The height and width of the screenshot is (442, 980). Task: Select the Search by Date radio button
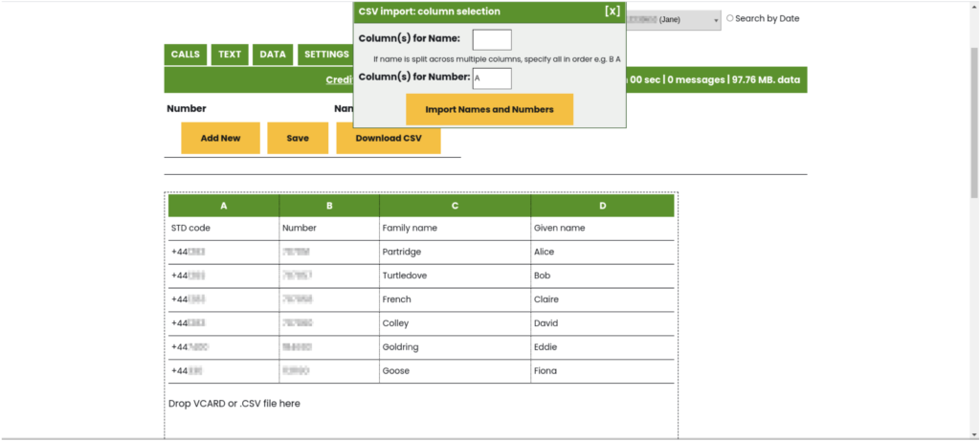click(x=730, y=18)
